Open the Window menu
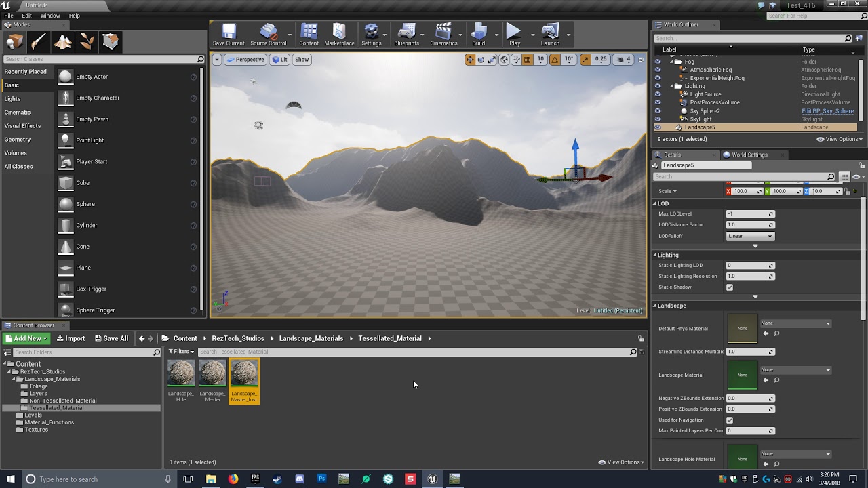This screenshot has height=488, width=868. click(50, 16)
